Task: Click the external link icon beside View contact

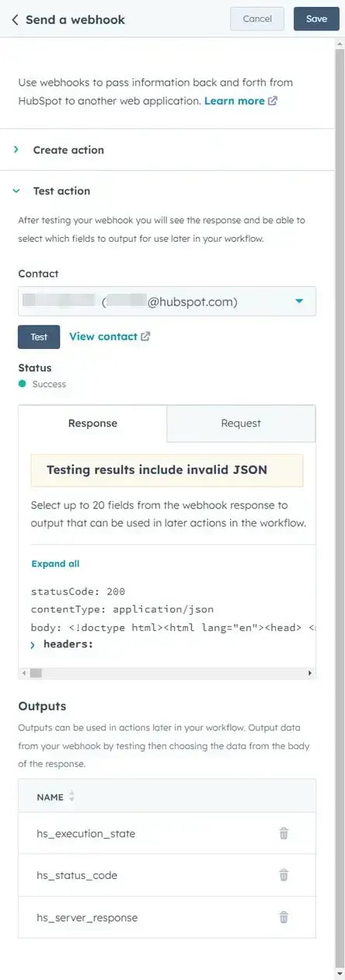Action: [145, 337]
